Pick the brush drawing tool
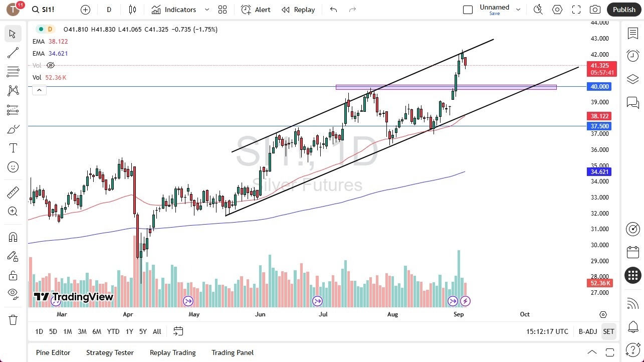644x362 pixels. coord(13,128)
